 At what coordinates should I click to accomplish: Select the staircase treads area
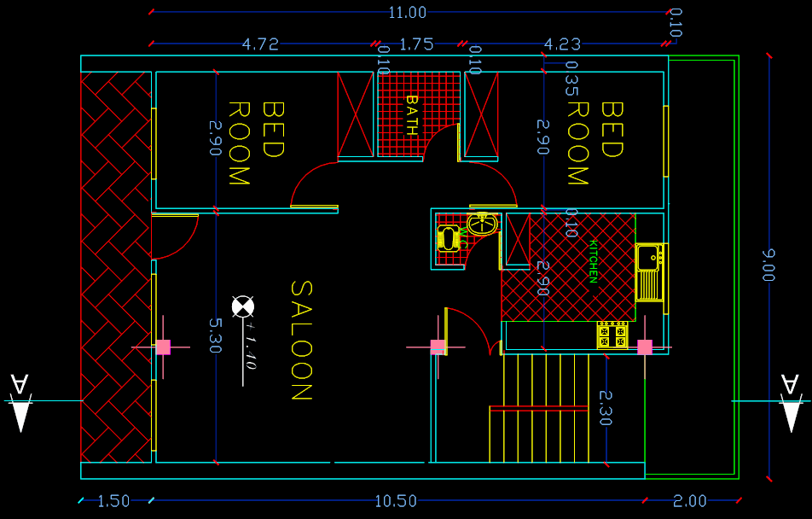[x=539, y=408]
